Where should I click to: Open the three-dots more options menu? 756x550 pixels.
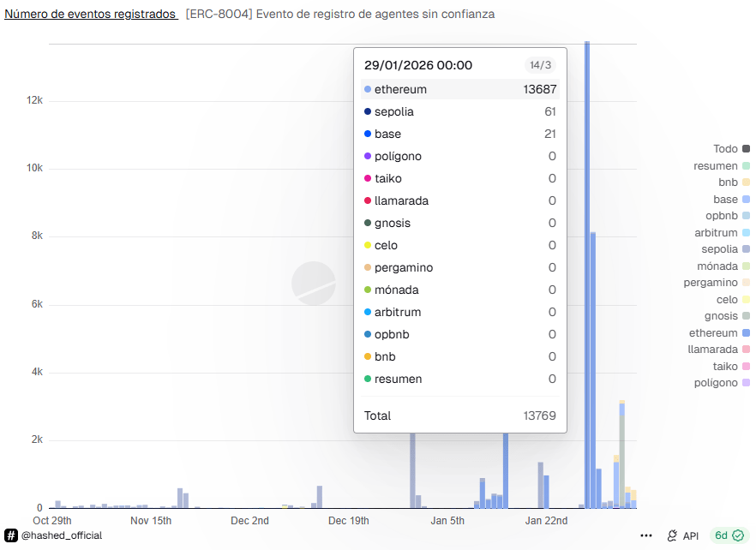click(646, 535)
